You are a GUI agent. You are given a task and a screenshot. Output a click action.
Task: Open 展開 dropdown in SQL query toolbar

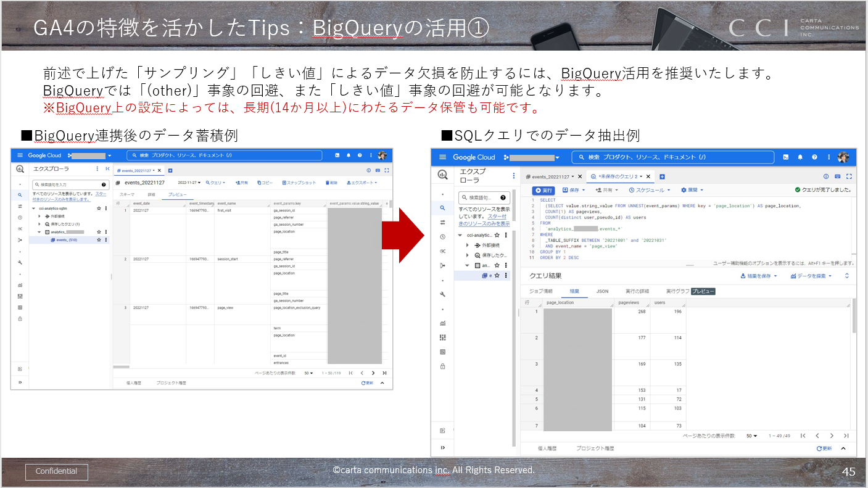[x=692, y=190]
